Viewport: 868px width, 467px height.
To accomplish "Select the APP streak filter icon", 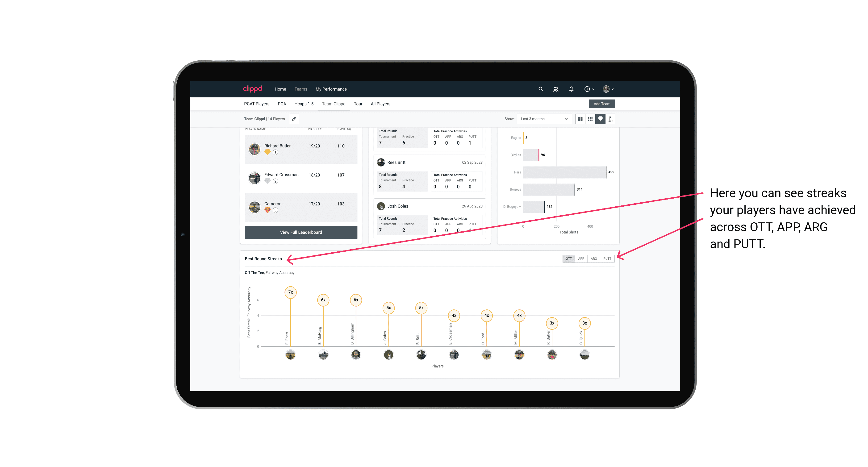I will 580,259.
